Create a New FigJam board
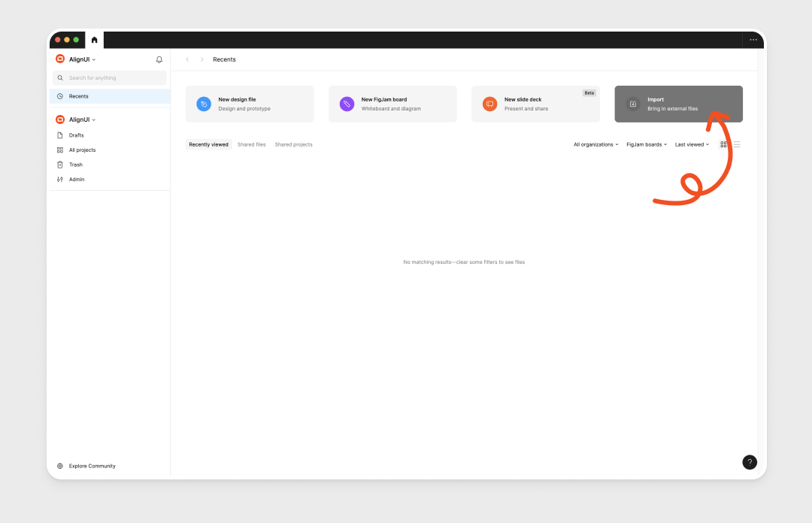Screen dimensions: 812x523 pyautogui.click(x=392, y=104)
